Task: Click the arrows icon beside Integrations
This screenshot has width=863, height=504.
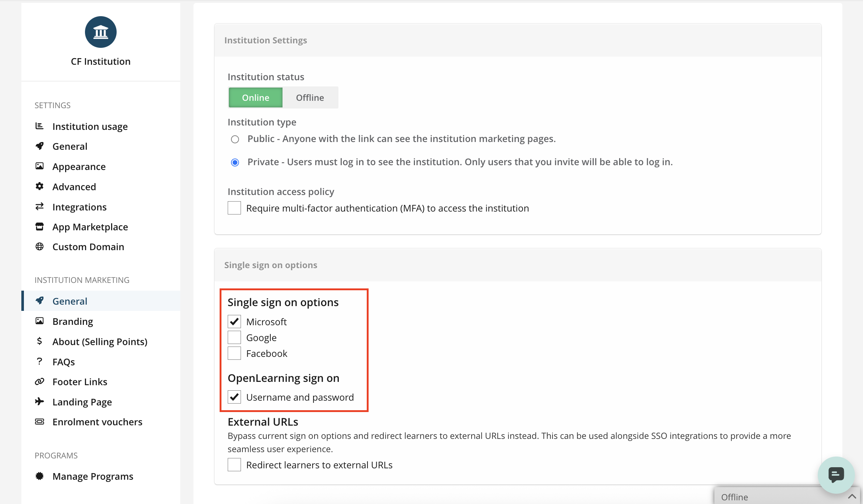Action: tap(39, 207)
